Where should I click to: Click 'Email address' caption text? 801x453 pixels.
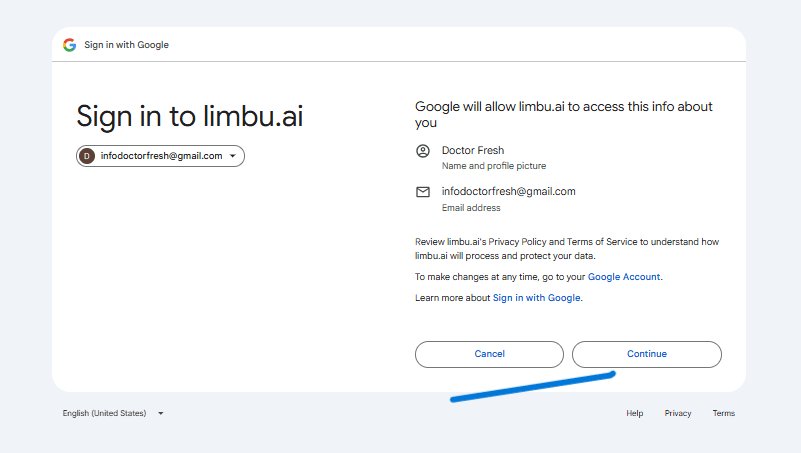point(471,208)
